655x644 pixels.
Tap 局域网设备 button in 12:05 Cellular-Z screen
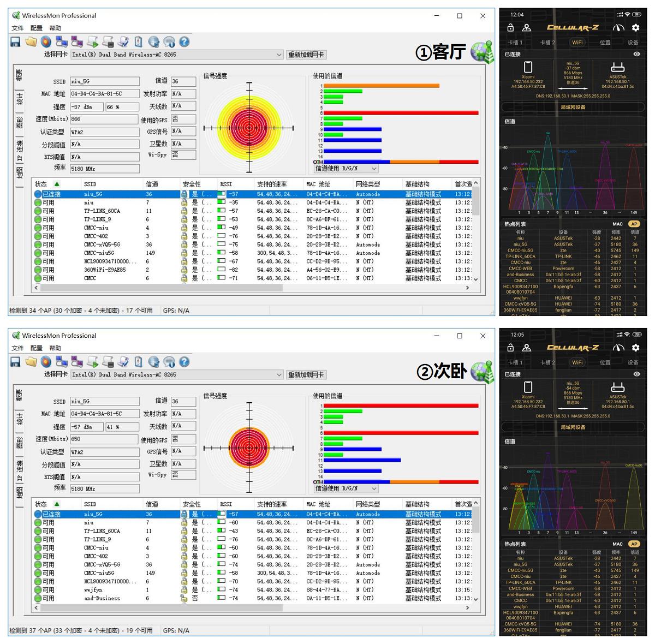point(573,427)
